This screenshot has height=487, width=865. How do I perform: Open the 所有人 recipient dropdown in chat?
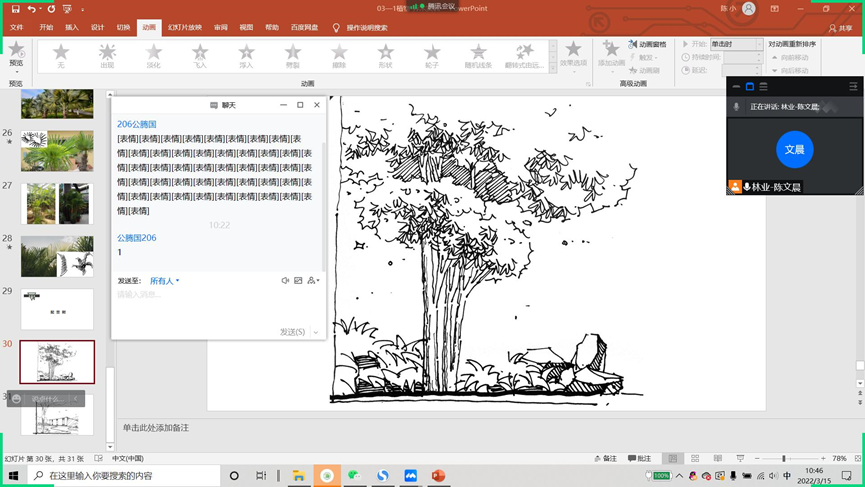coord(165,281)
